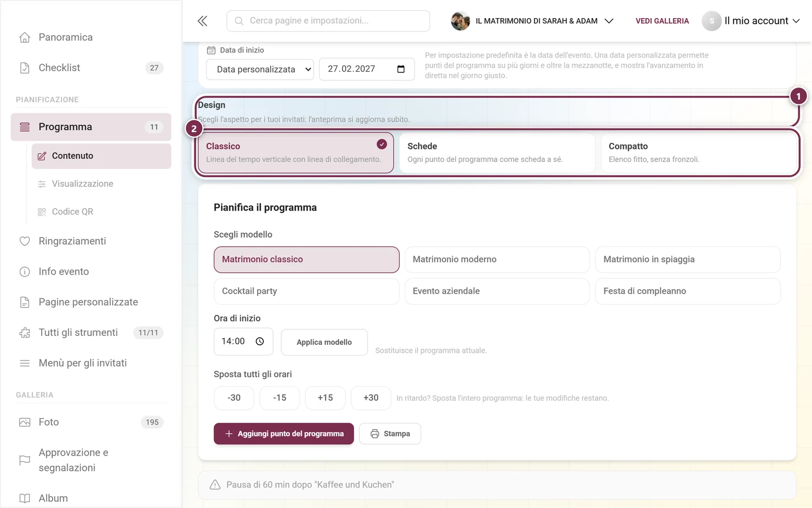Click the clock icon in the start time field

[x=260, y=341]
